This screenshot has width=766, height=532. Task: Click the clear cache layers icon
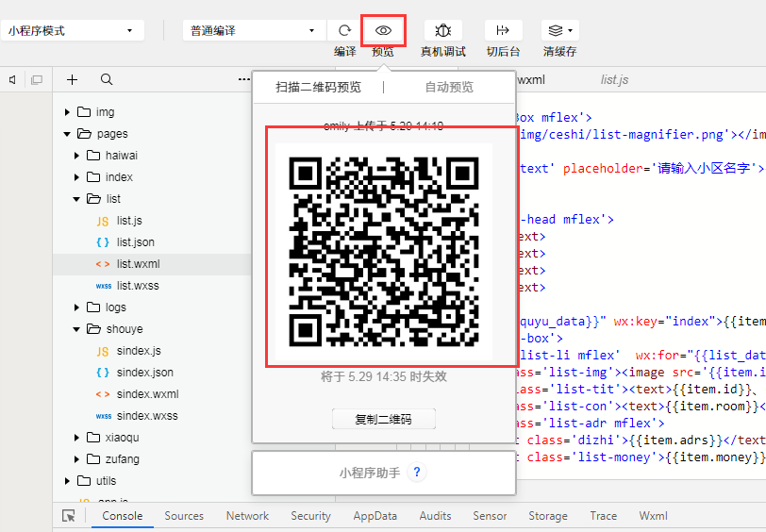pos(556,30)
